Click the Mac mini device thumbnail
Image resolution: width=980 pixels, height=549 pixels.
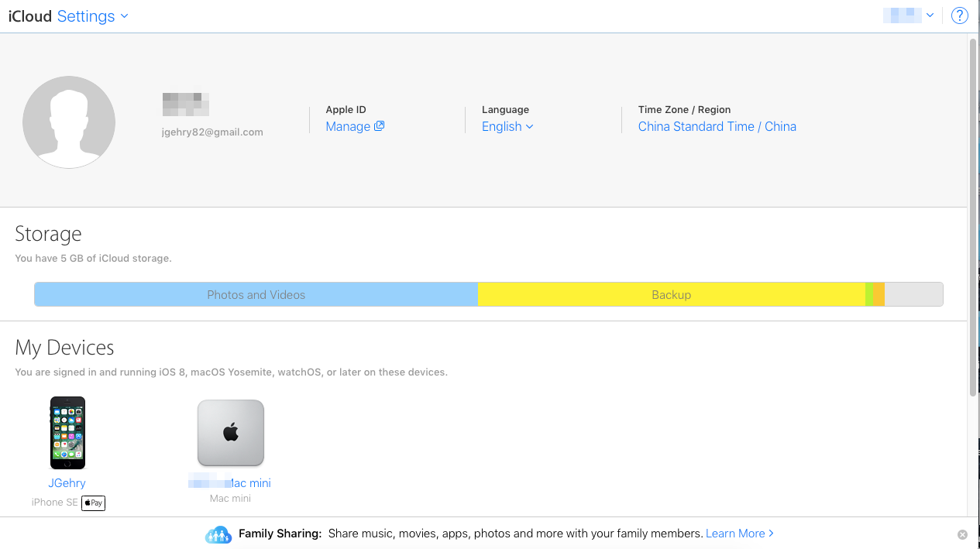(231, 433)
